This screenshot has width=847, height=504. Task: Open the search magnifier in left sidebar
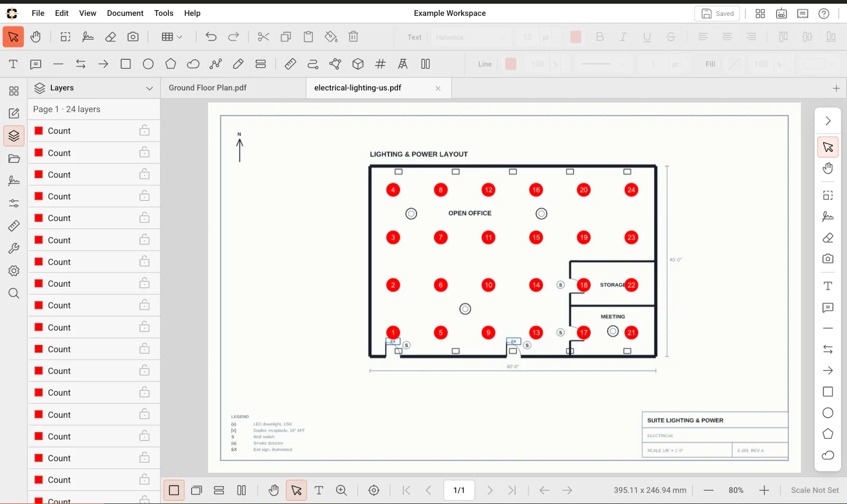pos(14,294)
